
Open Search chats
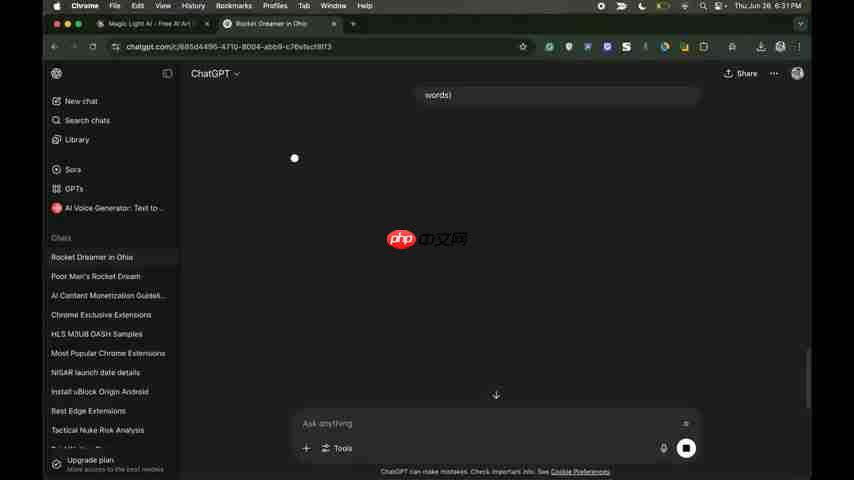coord(81,120)
